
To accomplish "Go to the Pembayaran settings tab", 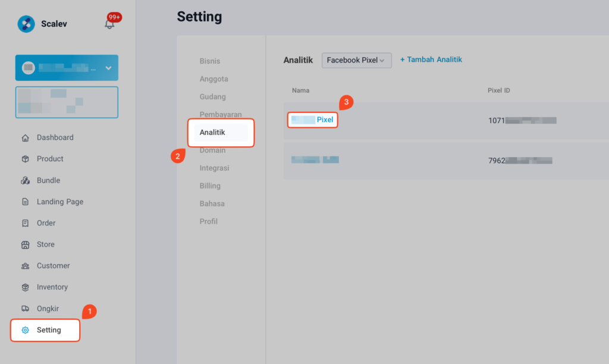I will pos(221,115).
